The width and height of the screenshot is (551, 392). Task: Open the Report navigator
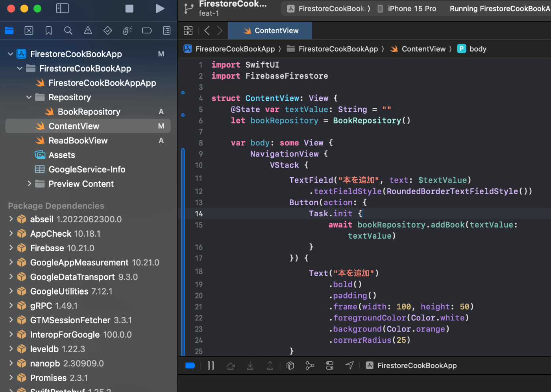pyautogui.click(x=167, y=31)
